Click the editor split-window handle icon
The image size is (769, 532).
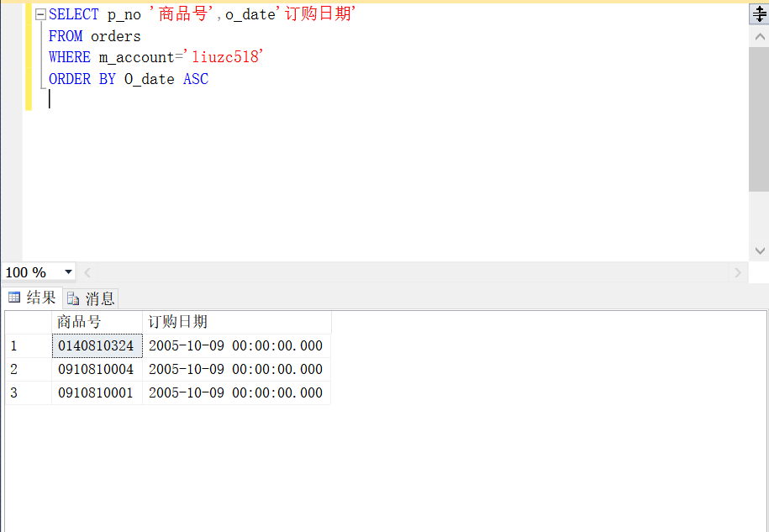759,14
